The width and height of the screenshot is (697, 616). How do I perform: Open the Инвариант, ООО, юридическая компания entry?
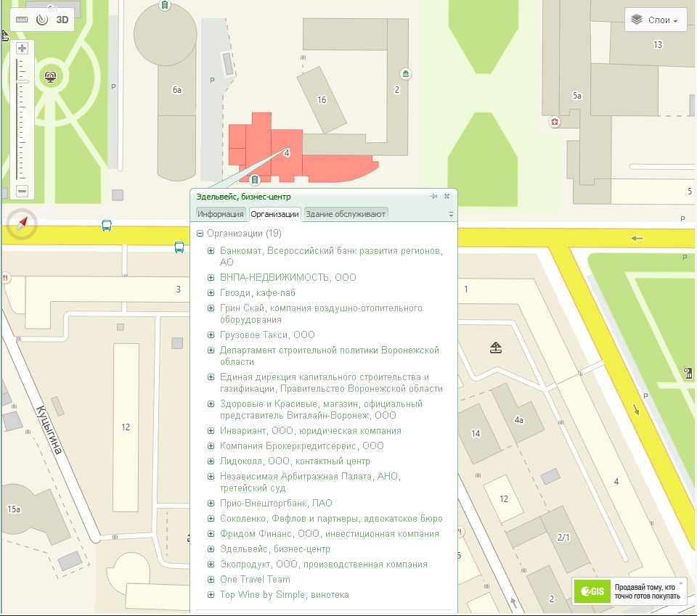coord(310,430)
